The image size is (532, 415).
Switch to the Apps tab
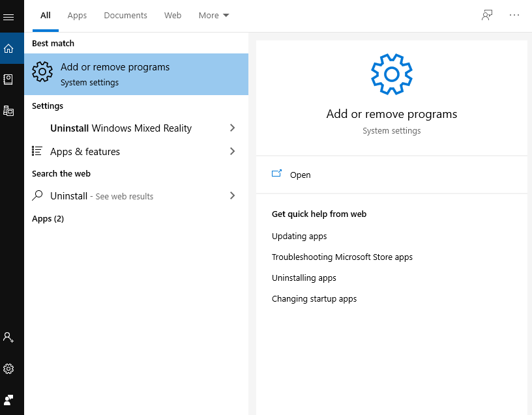tap(77, 15)
